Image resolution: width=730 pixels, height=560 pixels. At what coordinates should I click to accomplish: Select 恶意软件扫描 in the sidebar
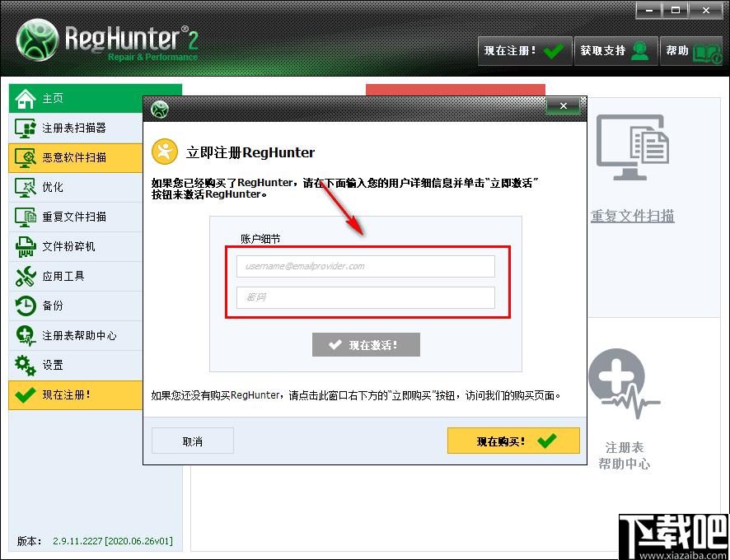(76, 158)
